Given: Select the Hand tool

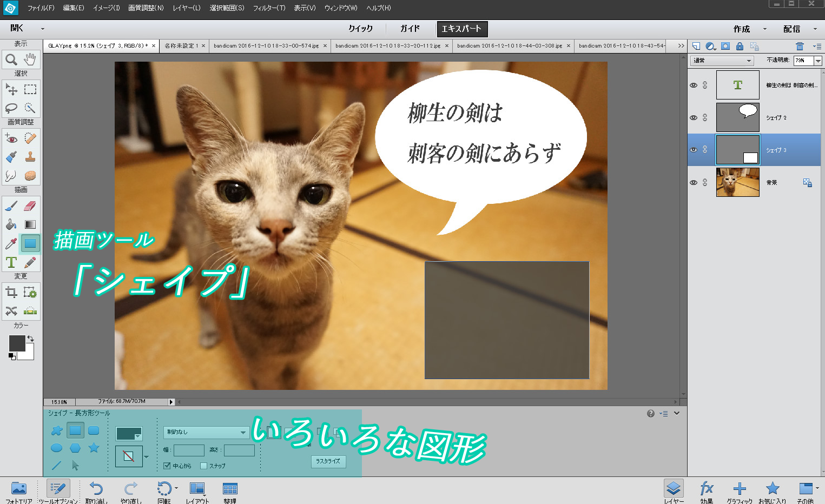Looking at the screenshot, I should (30, 59).
